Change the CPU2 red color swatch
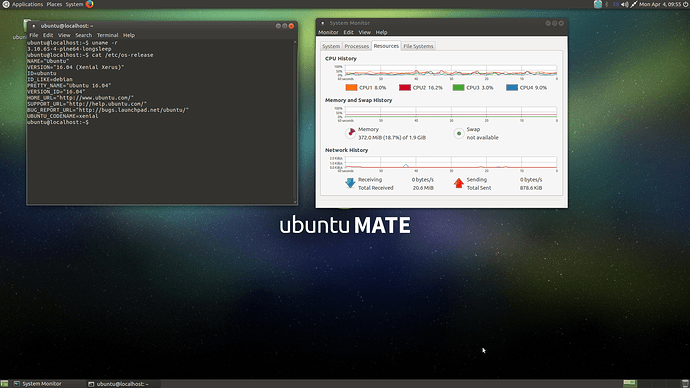 point(405,88)
